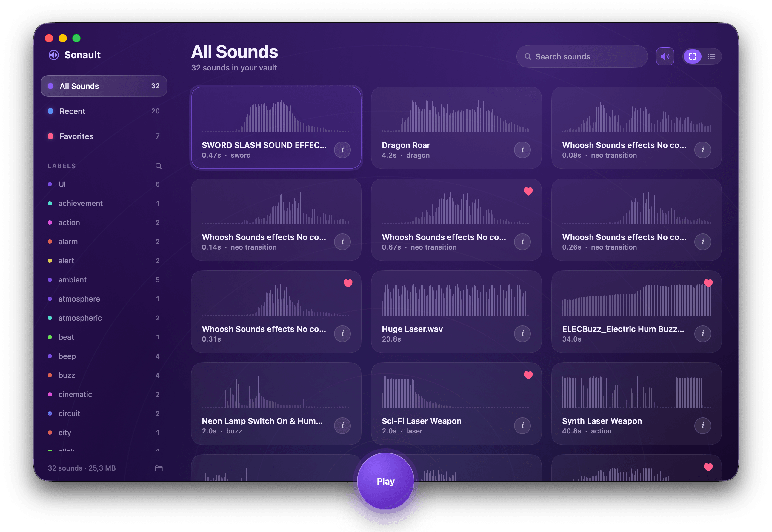Screen dimensions: 772x532
Task: Select the SWORD SLASH SOUND EFFECT waveform
Action: click(276, 116)
